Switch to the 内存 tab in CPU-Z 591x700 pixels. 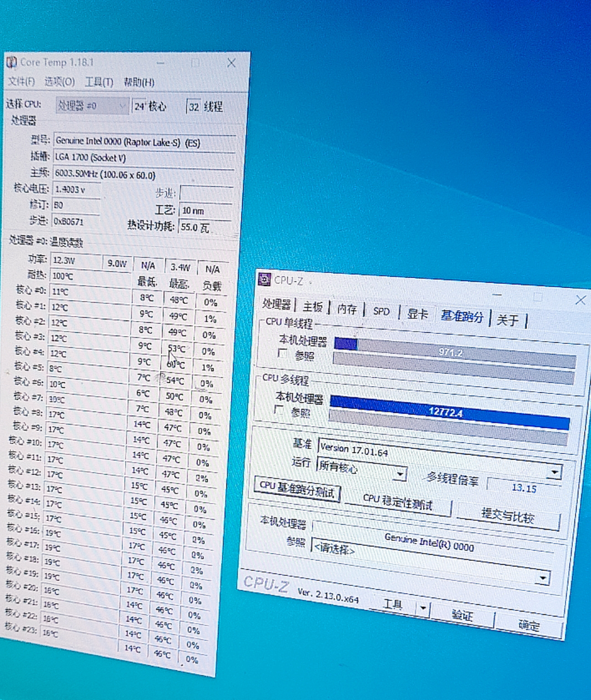347,309
